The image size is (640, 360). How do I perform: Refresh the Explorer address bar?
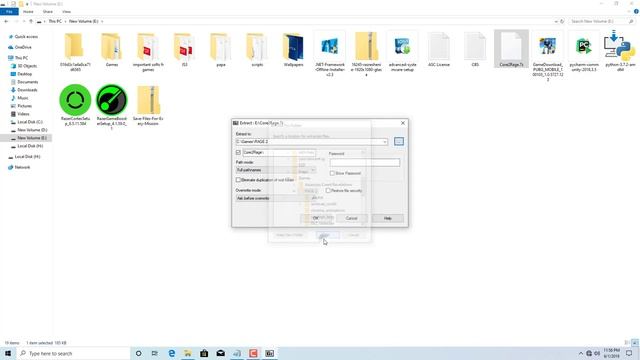(x=562, y=21)
